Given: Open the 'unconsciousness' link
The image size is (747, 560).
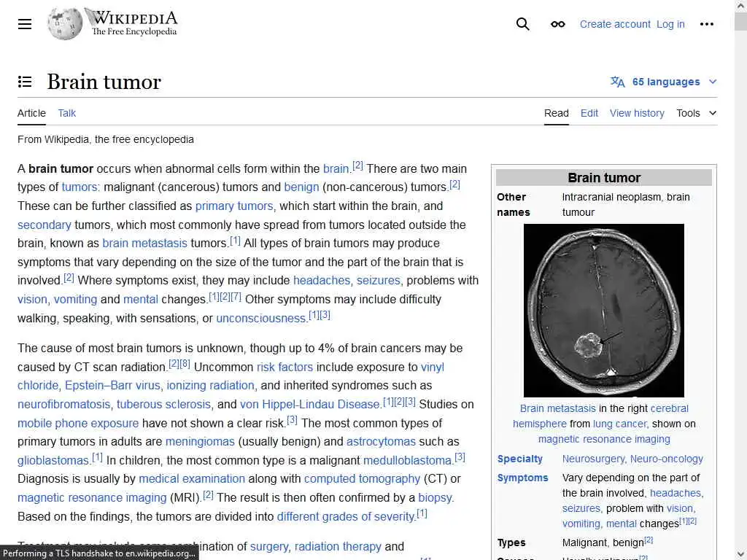Looking at the screenshot, I should 261,319.
